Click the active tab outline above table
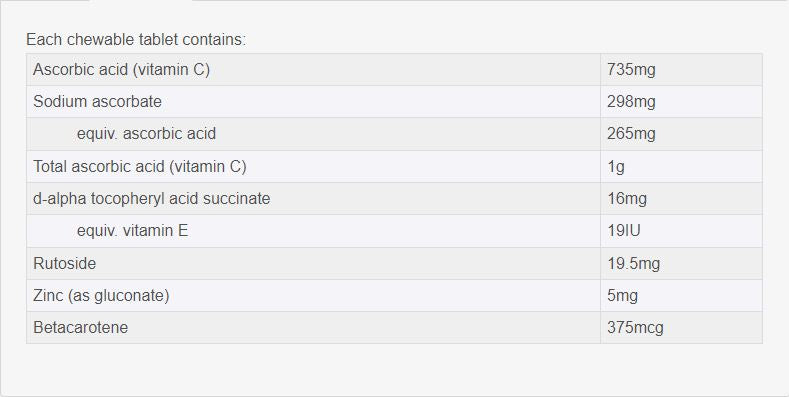The image size is (789, 397). pos(141,1)
